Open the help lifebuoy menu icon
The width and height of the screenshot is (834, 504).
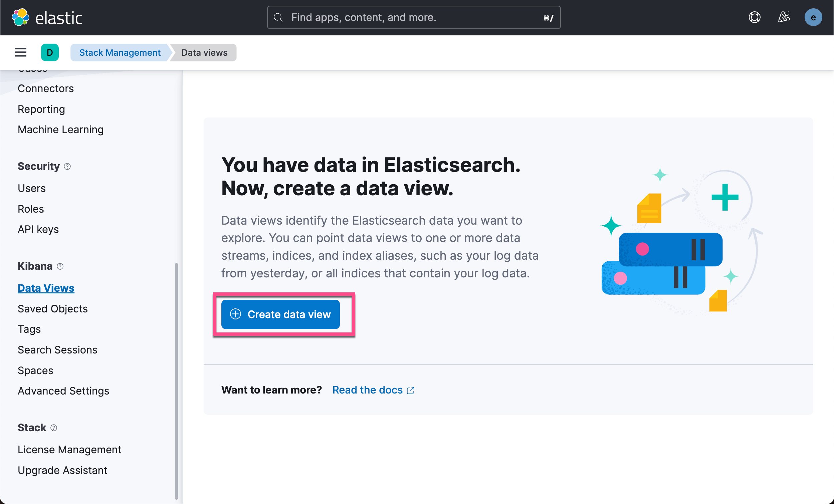(x=755, y=17)
